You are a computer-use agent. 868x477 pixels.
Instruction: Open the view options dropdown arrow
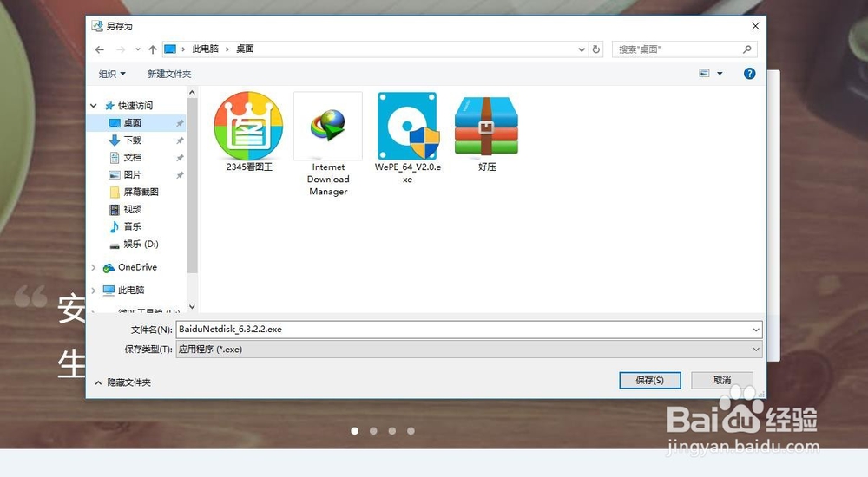coord(720,74)
